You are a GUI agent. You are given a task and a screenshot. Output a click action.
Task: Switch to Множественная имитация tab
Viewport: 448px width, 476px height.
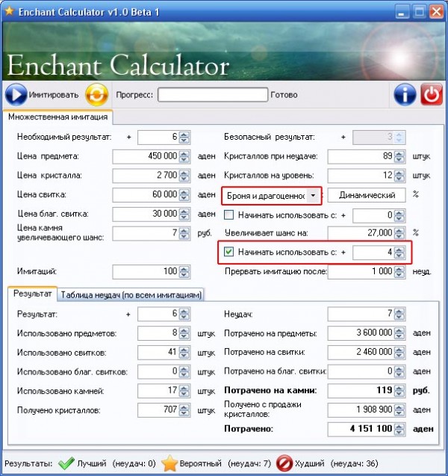[58, 117]
